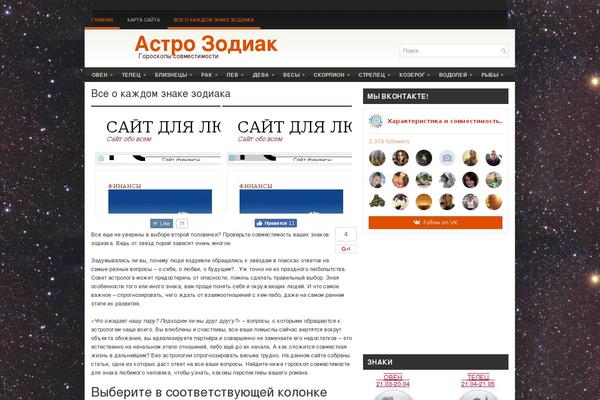Click the VK group logo icon
600x400 pixels.
point(376,121)
